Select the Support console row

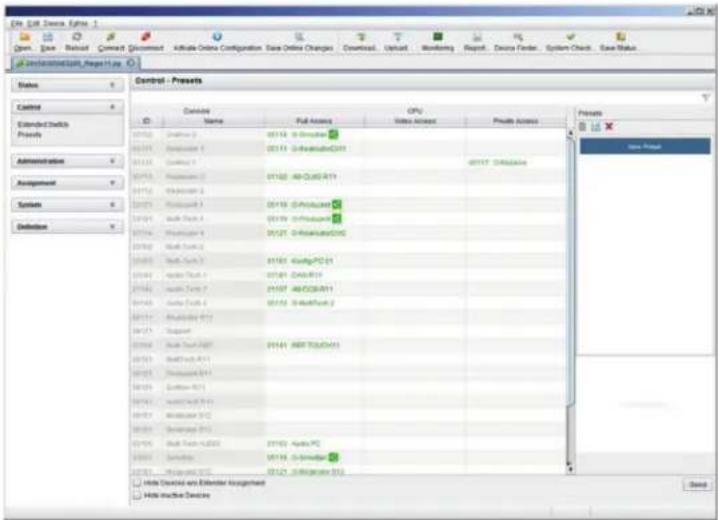[x=348, y=331]
